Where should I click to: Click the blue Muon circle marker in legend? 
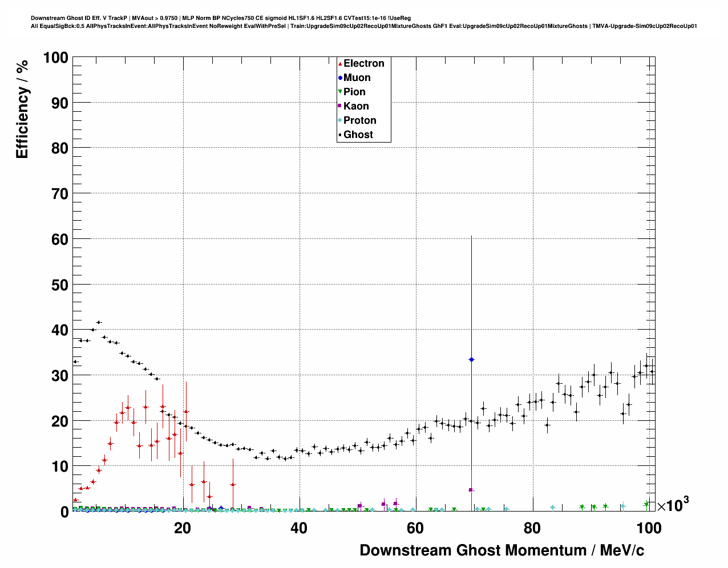[340, 78]
